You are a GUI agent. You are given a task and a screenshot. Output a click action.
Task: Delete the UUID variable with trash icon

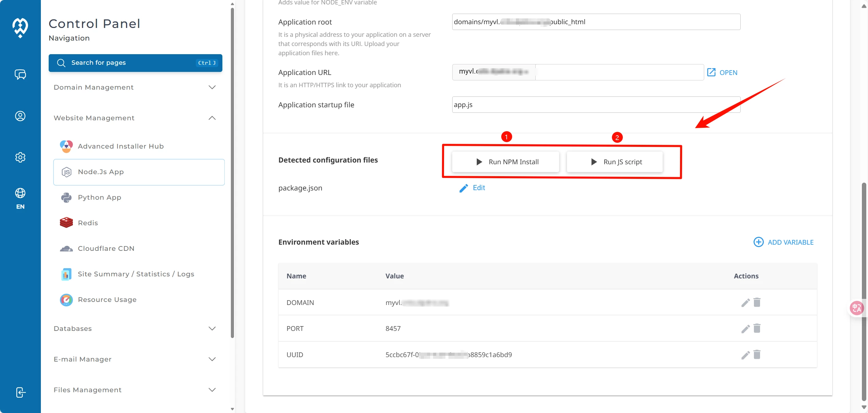tap(757, 355)
